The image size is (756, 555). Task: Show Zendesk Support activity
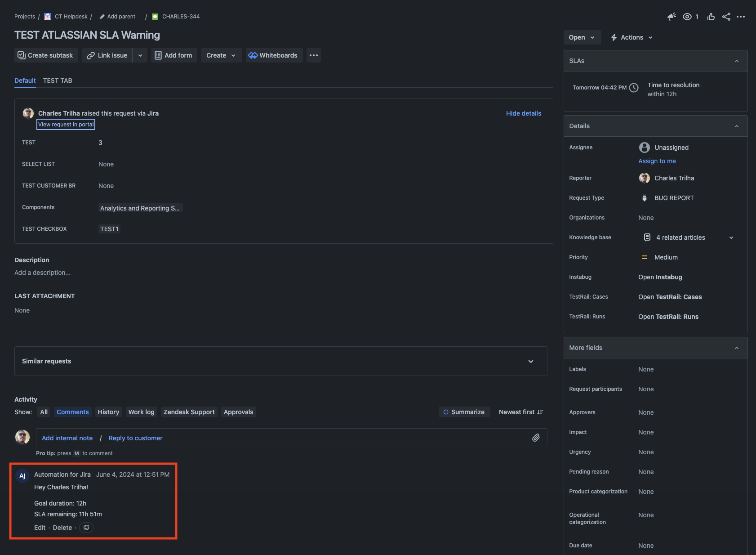coord(189,412)
